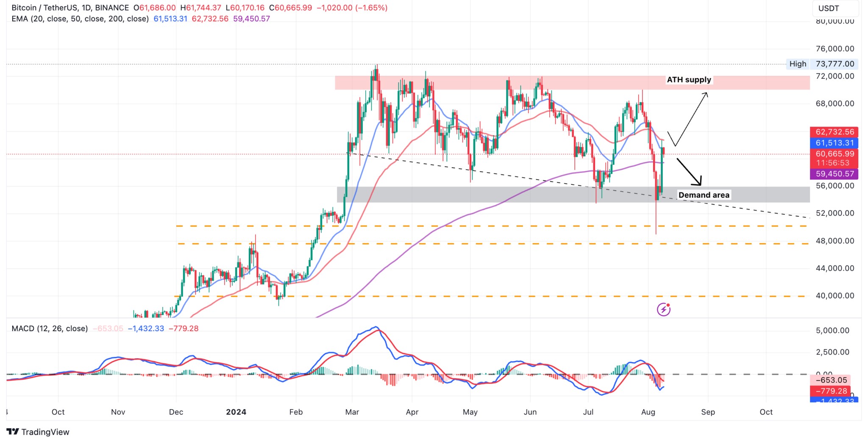This screenshot has width=868, height=443.
Task: Click the High 73,777.00 price label
Action: (822, 64)
